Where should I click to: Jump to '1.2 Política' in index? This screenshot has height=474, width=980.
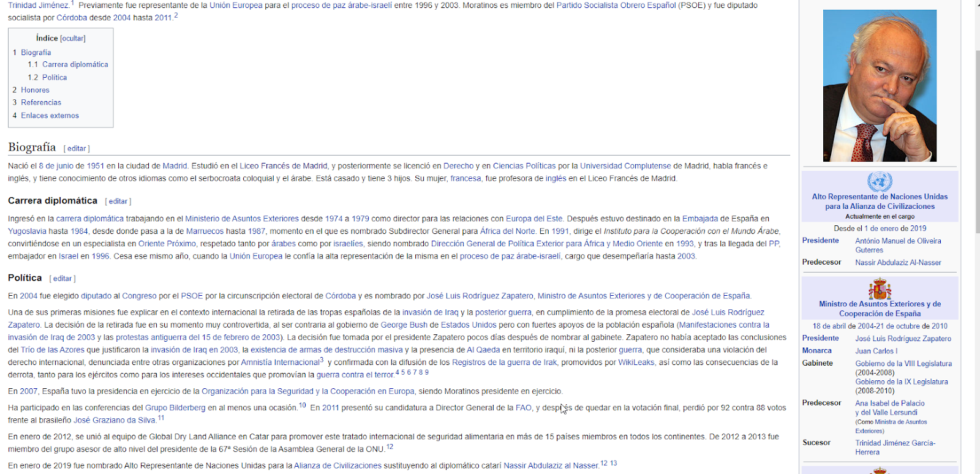[x=47, y=78]
